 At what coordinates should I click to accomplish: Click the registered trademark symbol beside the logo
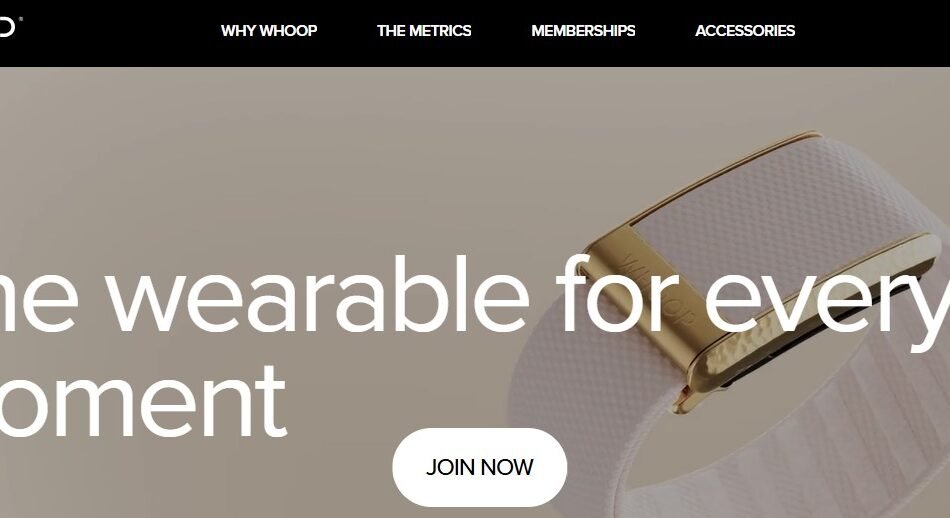(21, 19)
